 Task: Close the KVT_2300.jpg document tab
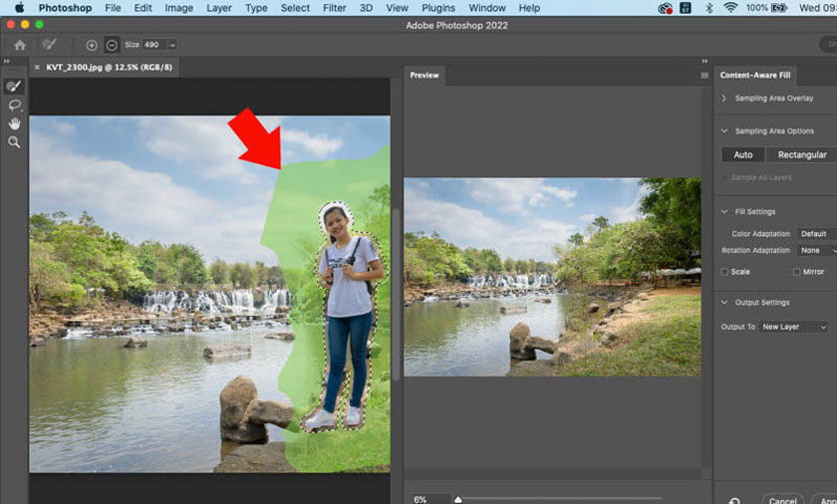[37, 67]
